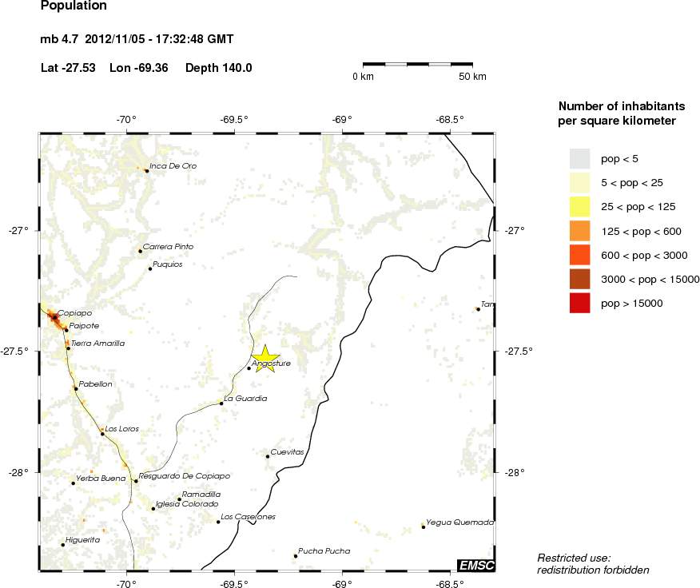Image resolution: width=700 pixels, height=588 pixels.
Task: Pick the orange '125 < pop < 600' swatch
Action: pos(580,231)
